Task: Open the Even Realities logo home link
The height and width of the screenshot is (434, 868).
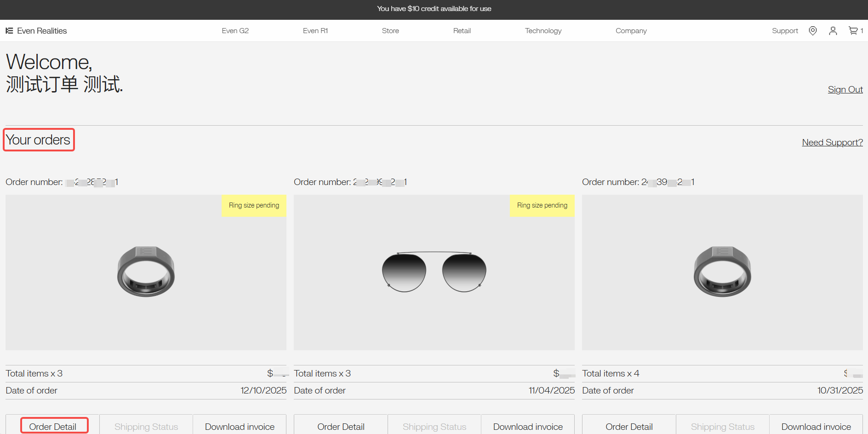Action: click(36, 31)
